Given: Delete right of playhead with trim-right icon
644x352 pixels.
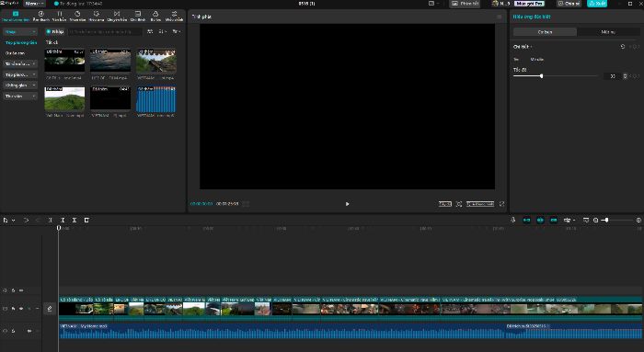Looking at the screenshot, I should click(75, 221).
